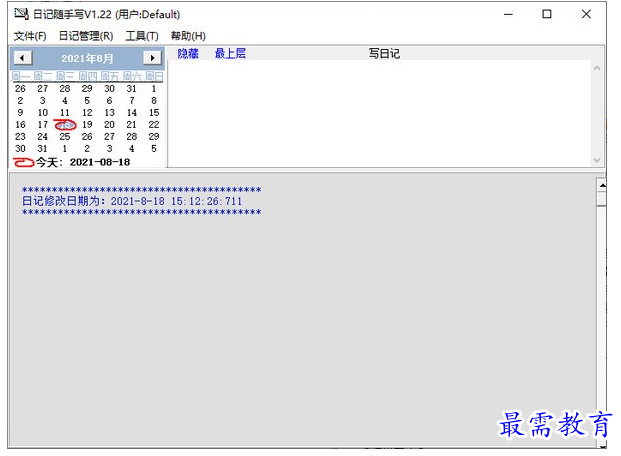Select date 24 in the calendar
Viewport: 621px width, 456px height.
tap(43, 137)
